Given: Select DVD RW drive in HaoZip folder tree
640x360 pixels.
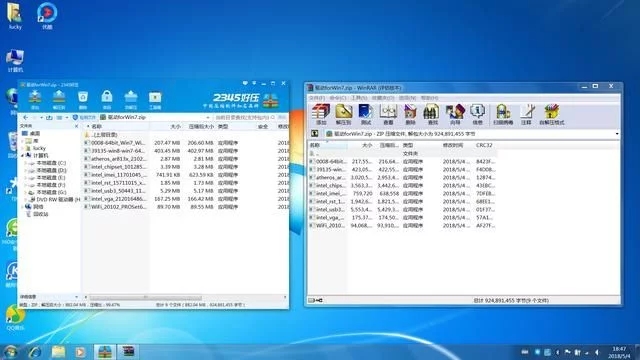Looking at the screenshot, I should coord(56,200).
